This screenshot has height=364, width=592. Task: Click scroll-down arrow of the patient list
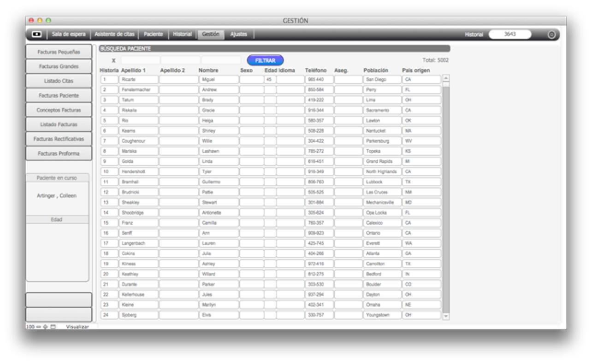(x=446, y=316)
